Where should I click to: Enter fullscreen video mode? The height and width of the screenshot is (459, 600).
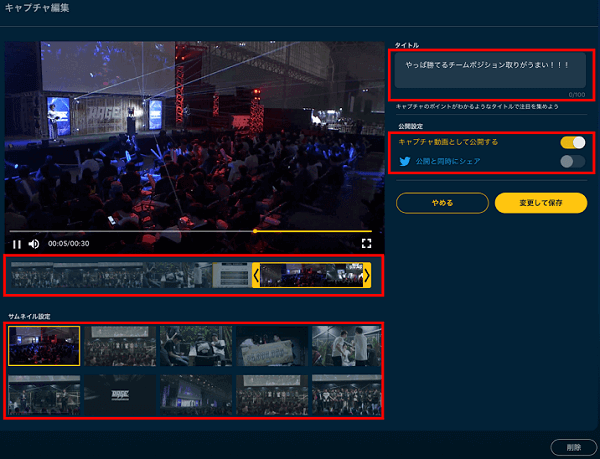pos(366,243)
